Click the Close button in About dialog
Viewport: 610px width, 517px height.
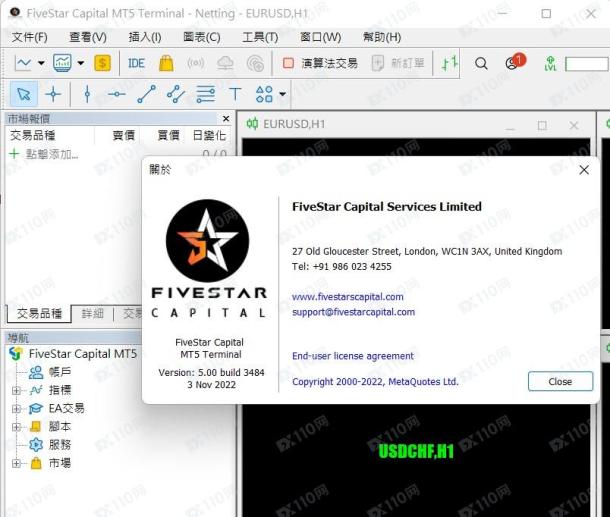(560, 381)
